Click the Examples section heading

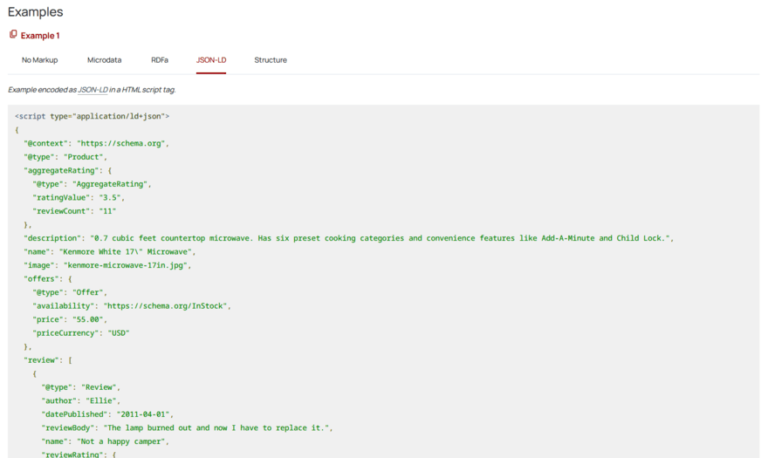click(x=35, y=12)
